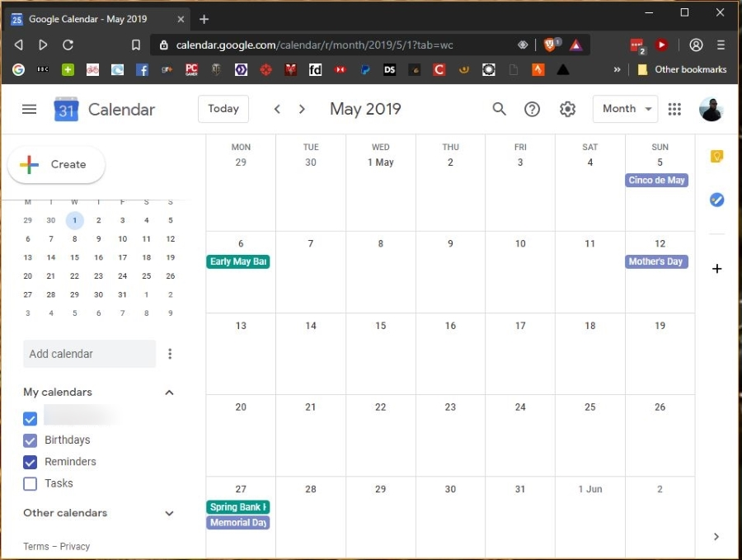Open Google Keep side panel icon
The width and height of the screenshot is (742, 560).
coord(716,156)
